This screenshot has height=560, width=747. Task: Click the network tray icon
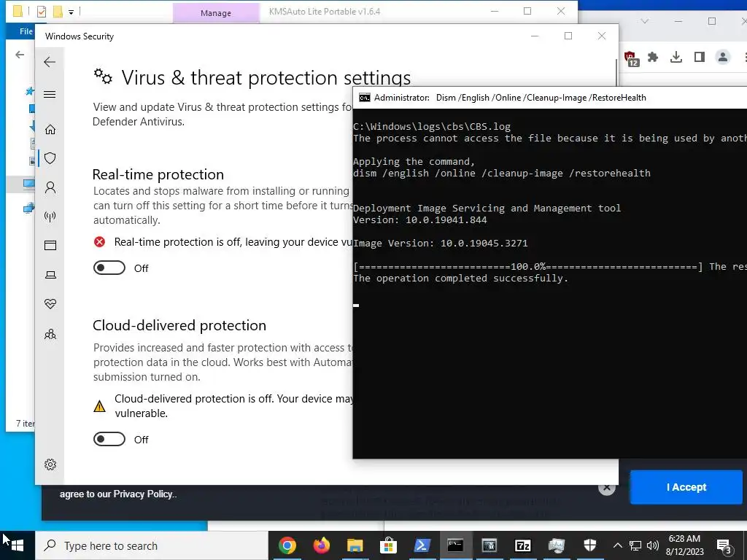(635, 545)
